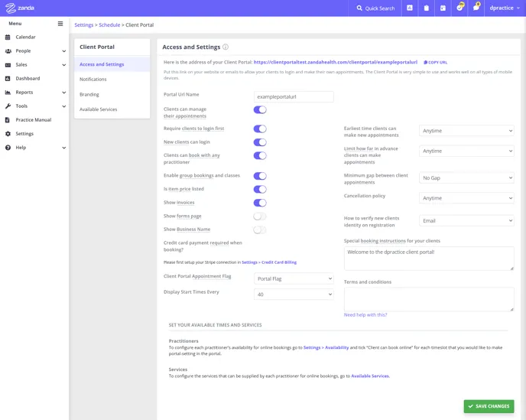Open Available Services in Client Portal menu
This screenshot has width=526, height=420.
[x=99, y=109]
